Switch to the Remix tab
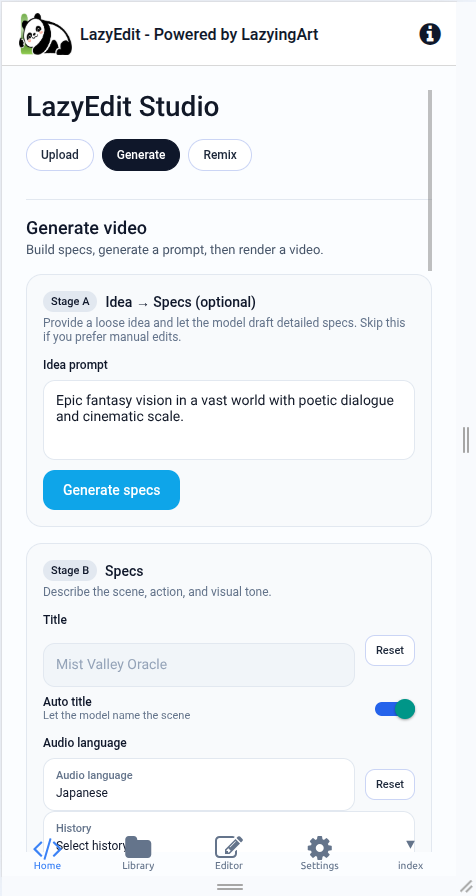476x896 pixels. [x=220, y=155]
